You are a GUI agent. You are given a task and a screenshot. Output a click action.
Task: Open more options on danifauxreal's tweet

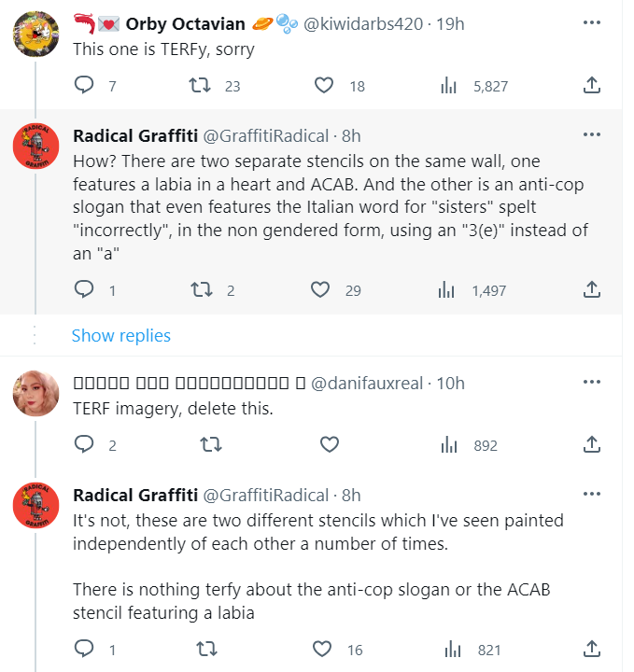pyautogui.click(x=591, y=383)
